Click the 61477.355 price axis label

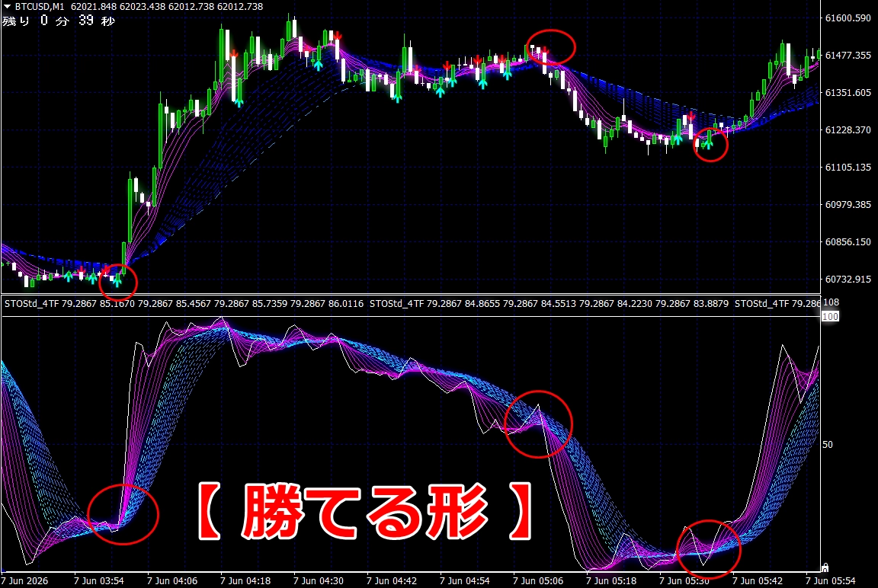(848, 56)
